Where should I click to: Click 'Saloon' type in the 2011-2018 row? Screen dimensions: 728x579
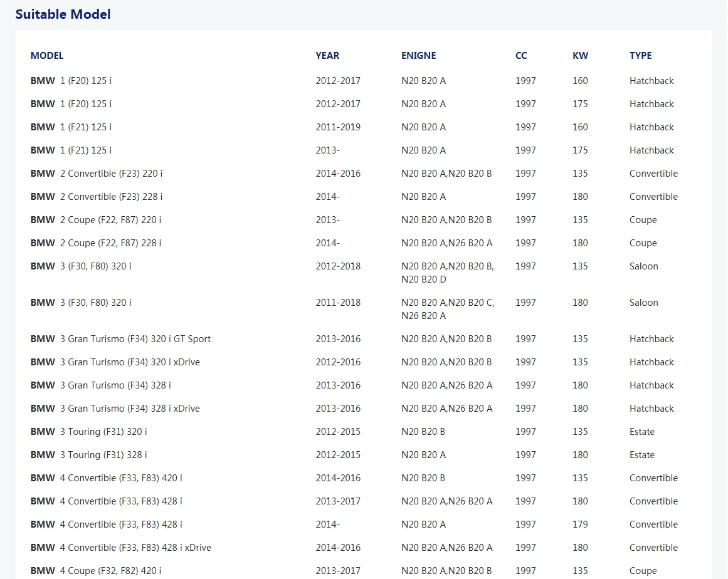(x=643, y=303)
